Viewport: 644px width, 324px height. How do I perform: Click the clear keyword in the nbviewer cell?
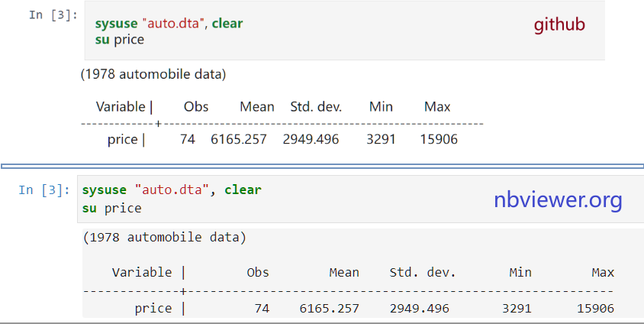(243, 190)
